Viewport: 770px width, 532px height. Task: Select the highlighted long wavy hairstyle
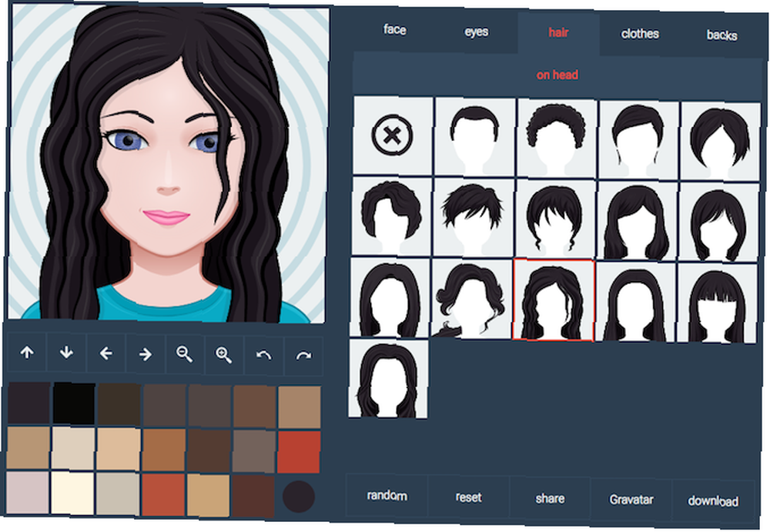pos(554,299)
